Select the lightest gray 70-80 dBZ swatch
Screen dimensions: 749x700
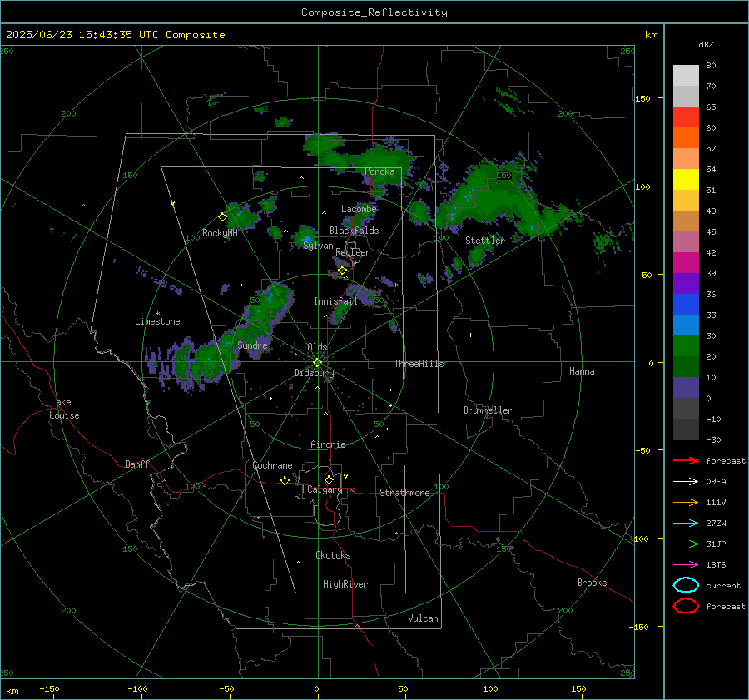(x=686, y=76)
